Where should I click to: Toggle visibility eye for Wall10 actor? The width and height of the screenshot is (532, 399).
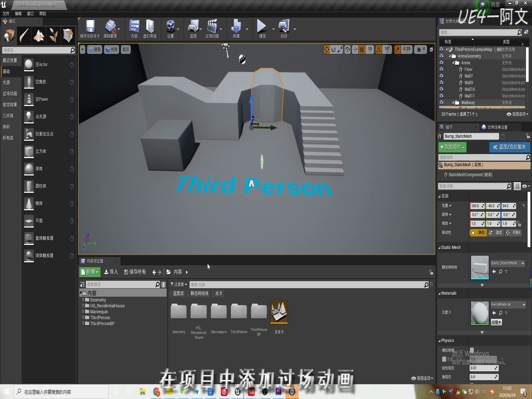tap(441, 89)
